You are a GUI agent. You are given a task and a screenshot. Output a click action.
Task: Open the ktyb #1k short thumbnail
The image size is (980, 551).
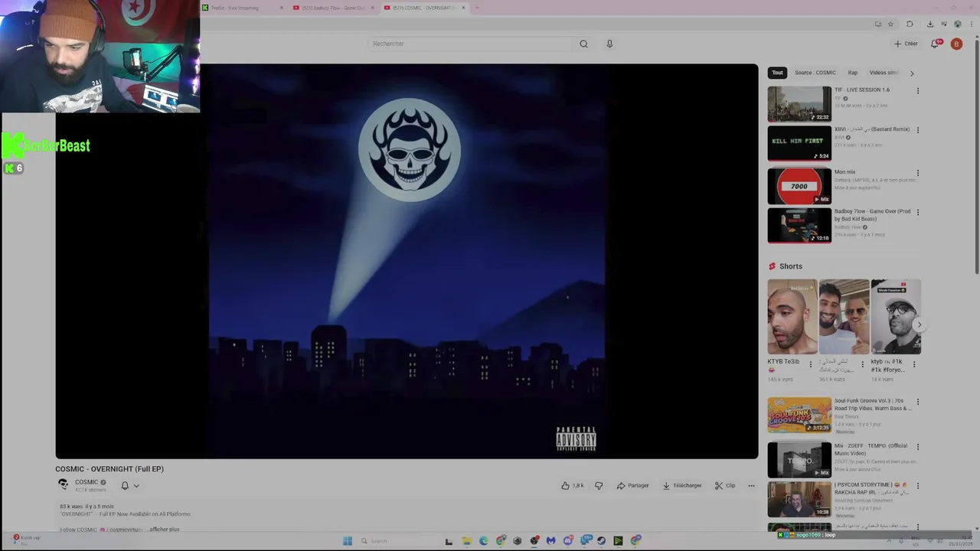(x=896, y=317)
